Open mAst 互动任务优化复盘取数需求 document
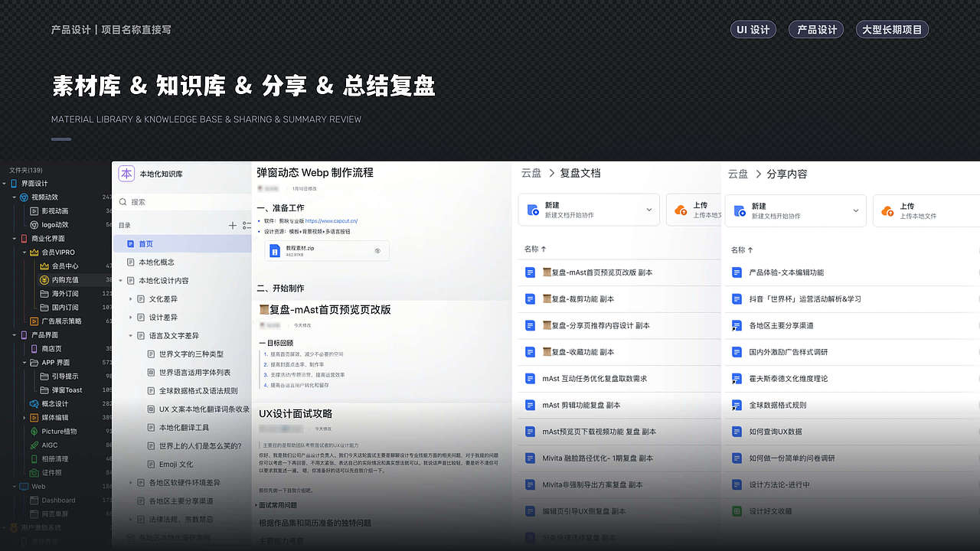Image resolution: width=980 pixels, height=551 pixels. 595,379
